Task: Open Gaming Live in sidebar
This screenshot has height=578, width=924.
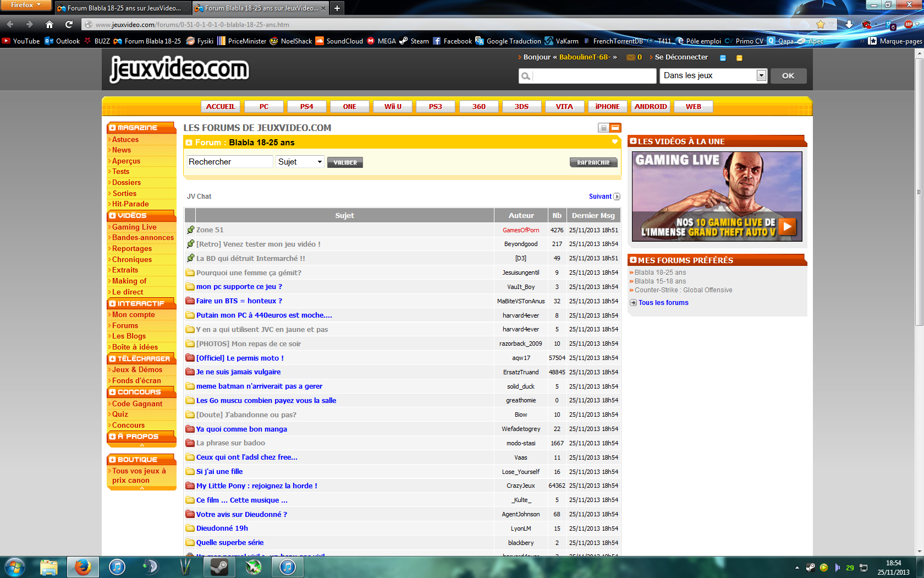Action: coord(134,227)
